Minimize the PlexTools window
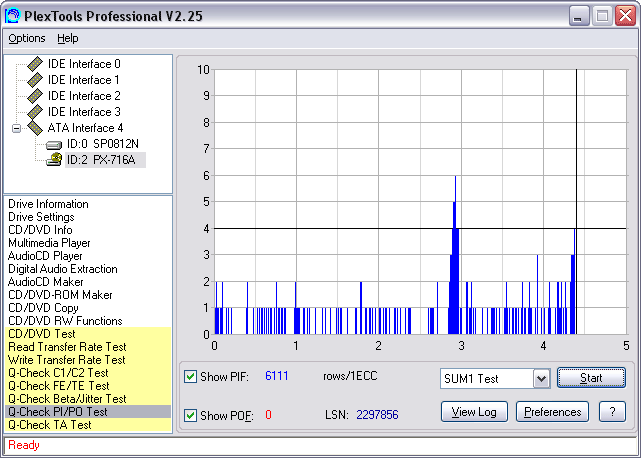The image size is (641, 458). [578, 16]
